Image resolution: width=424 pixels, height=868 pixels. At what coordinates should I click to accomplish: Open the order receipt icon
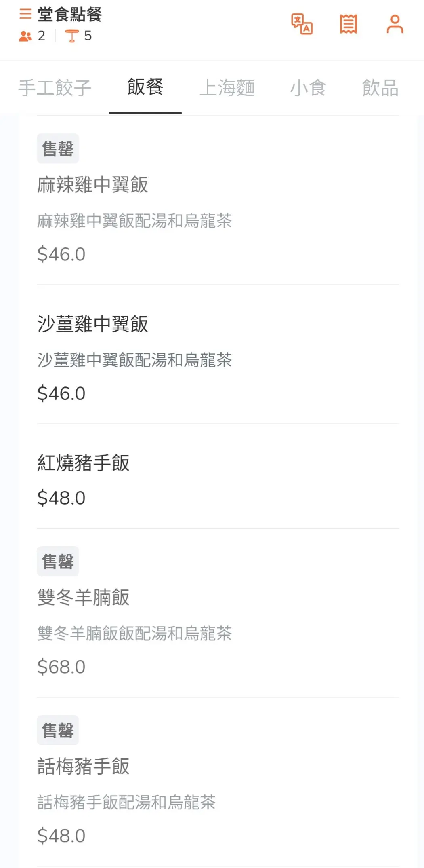point(348,24)
